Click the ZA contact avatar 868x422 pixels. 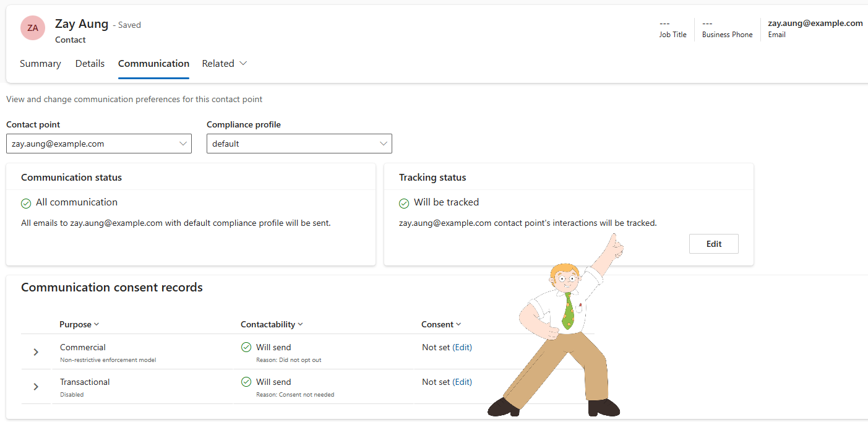point(32,28)
